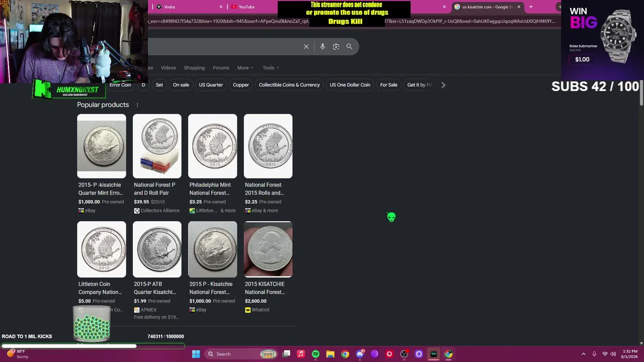
Task: Open the '2015- P -kisatchie Quarter Mint Erro...' listing title
Action: (x=101, y=189)
